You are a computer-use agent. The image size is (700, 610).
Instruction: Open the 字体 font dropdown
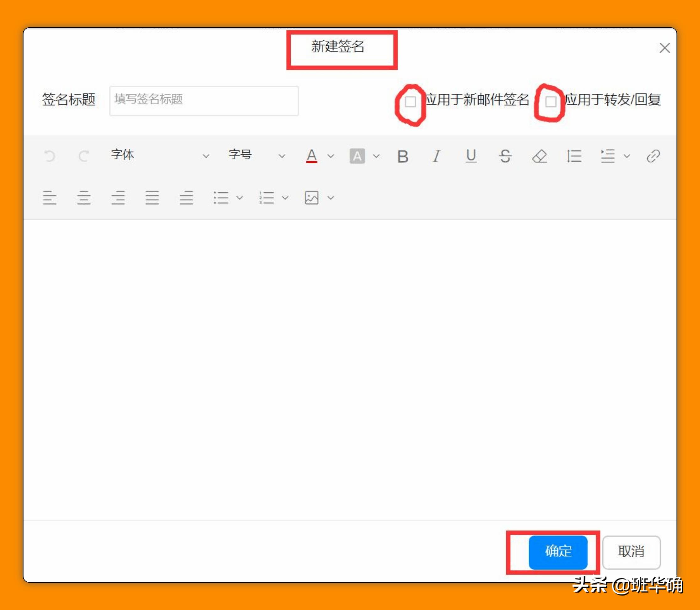coord(160,156)
